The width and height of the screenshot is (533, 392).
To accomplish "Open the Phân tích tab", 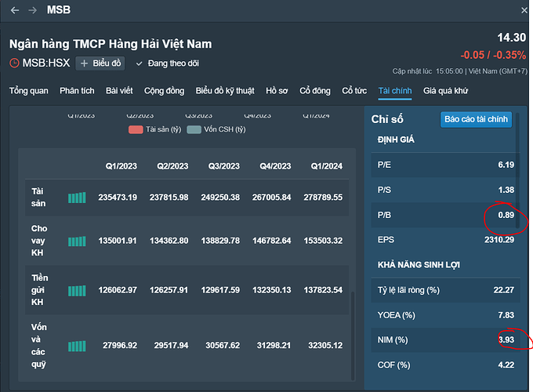I will [78, 91].
